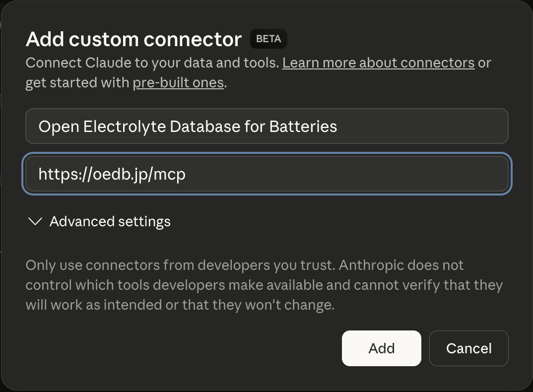Click the Advanced settings label
This screenshot has width=533, height=392.
click(110, 221)
